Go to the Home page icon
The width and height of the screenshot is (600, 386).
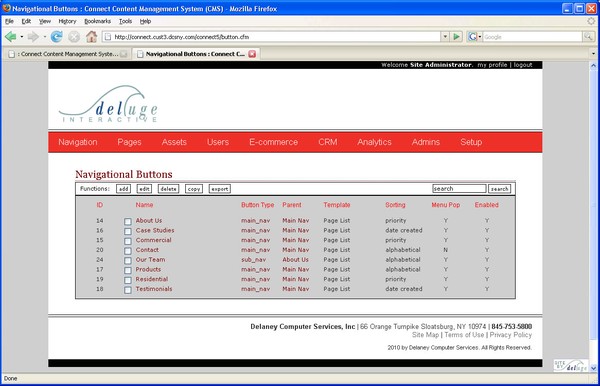pos(91,37)
